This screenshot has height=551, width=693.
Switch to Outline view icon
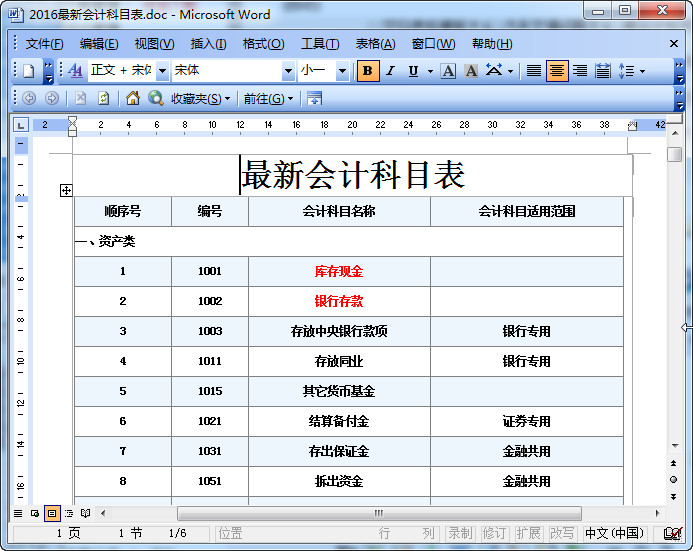coord(69,513)
